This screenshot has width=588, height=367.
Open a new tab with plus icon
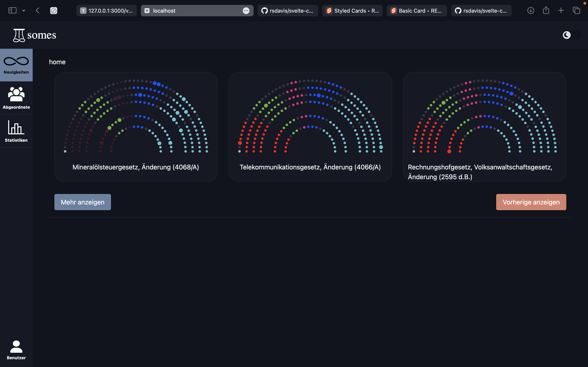click(x=561, y=10)
